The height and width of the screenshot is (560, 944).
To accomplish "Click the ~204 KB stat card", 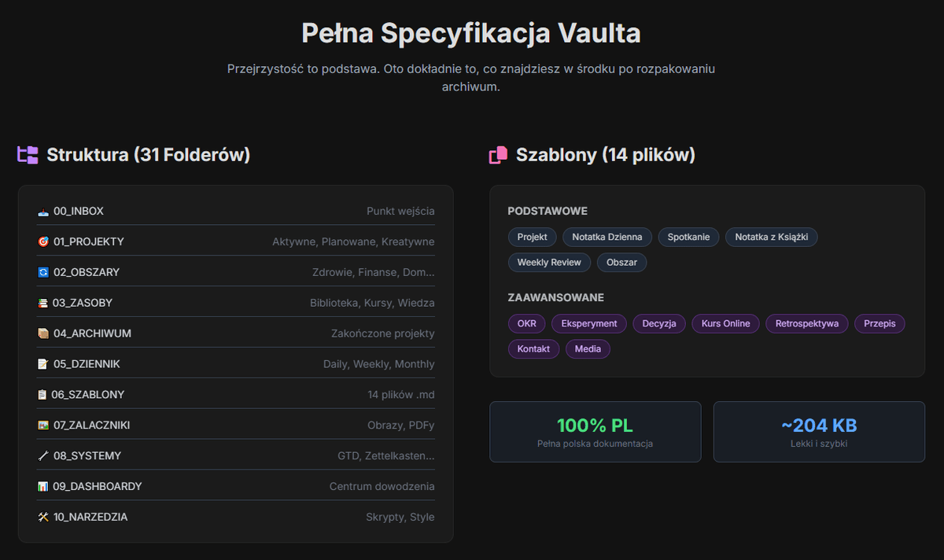I will click(819, 432).
